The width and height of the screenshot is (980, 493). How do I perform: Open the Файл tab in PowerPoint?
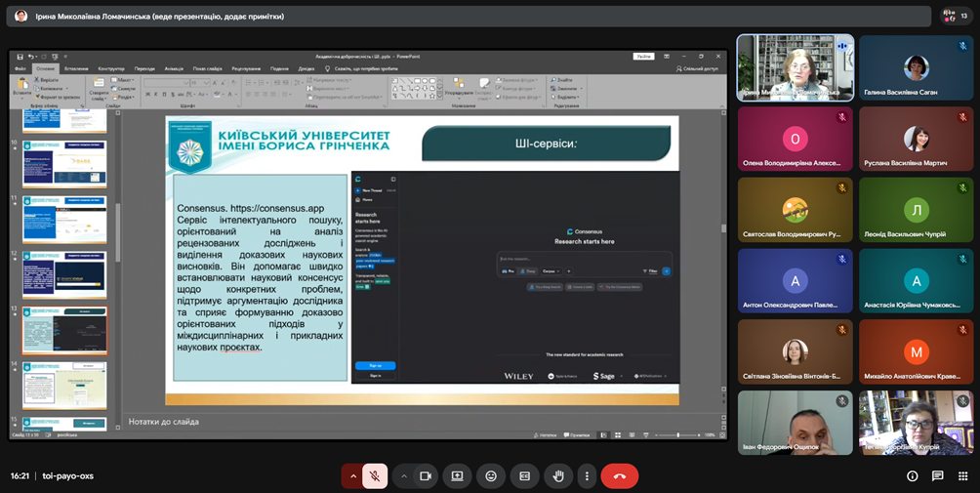coord(20,68)
